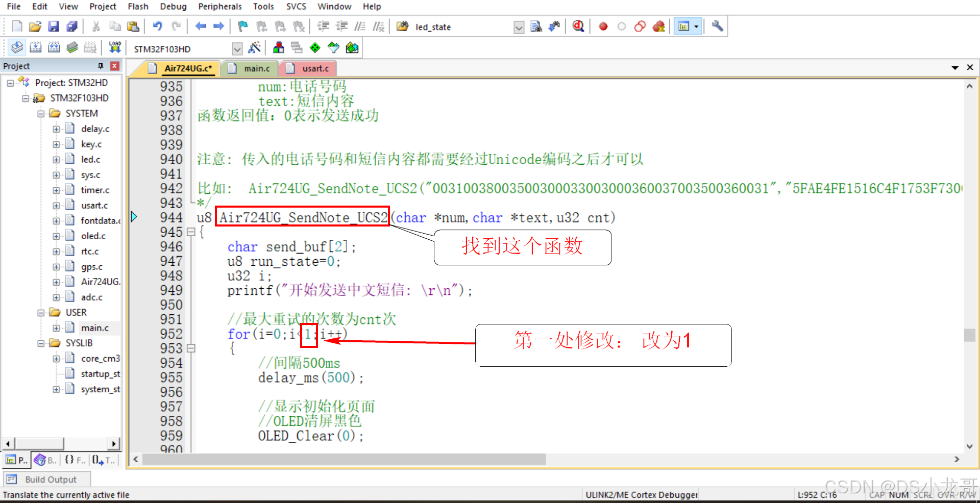The width and height of the screenshot is (980, 503).
Task: Click the Undo arrow icon
Action: coord(158,27)
